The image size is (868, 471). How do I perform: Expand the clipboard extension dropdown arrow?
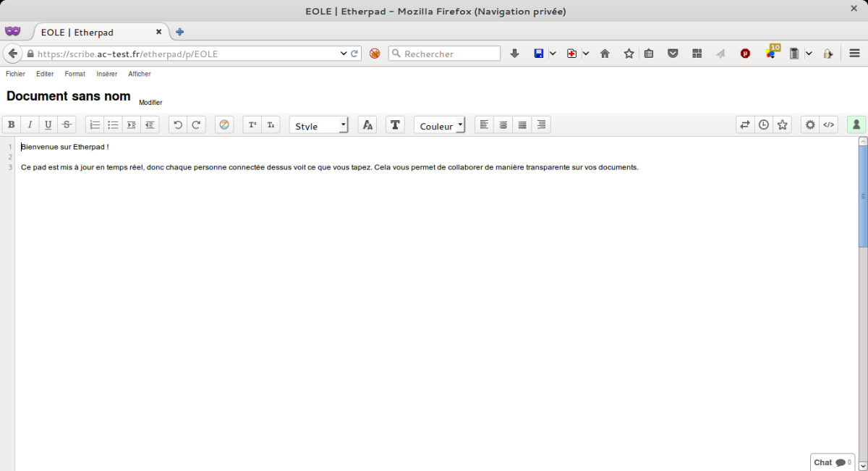click(x=809, y=54)
